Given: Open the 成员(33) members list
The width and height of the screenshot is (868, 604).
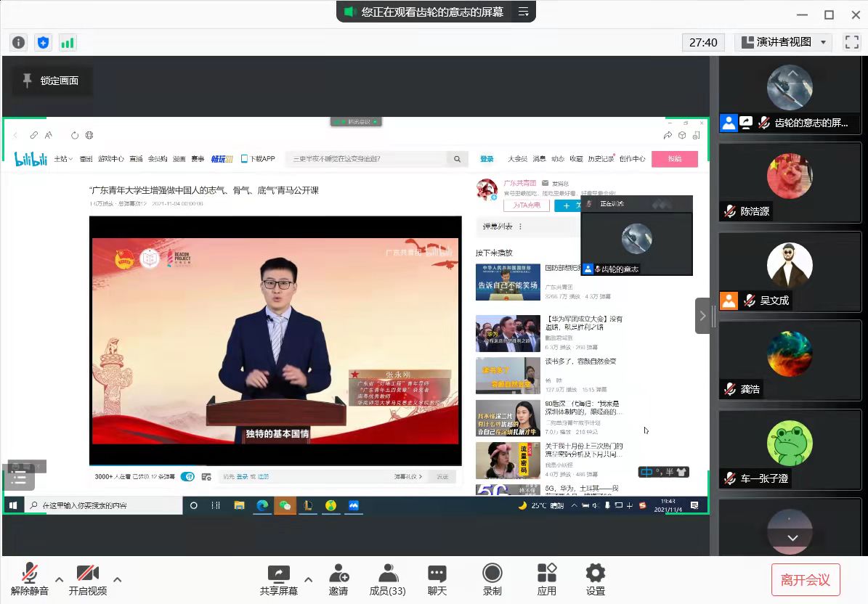Looking at the screenshot, I should point(387,579).
